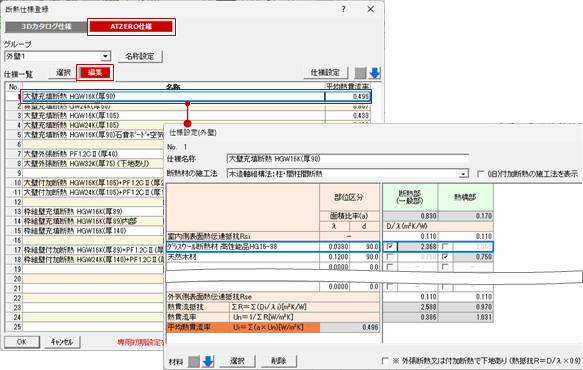The image size is (583, 370).
Task: Switch to the 3Dカタログ仕様 tab
Action: tap(46, 27)
